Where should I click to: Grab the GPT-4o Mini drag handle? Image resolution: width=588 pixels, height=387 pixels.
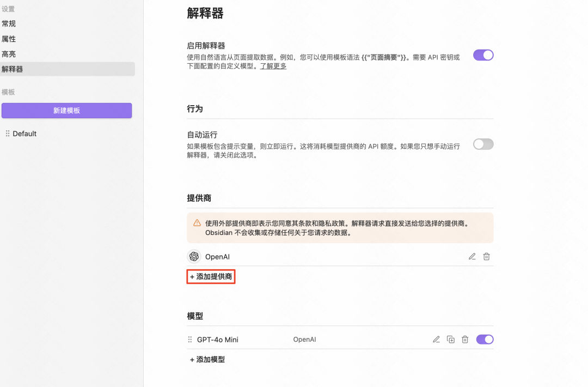[190, 340]
